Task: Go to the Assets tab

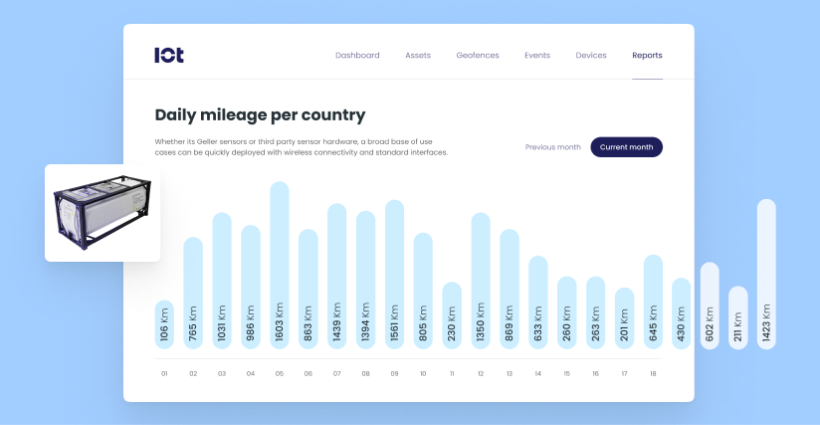Action: pos(418,55)
